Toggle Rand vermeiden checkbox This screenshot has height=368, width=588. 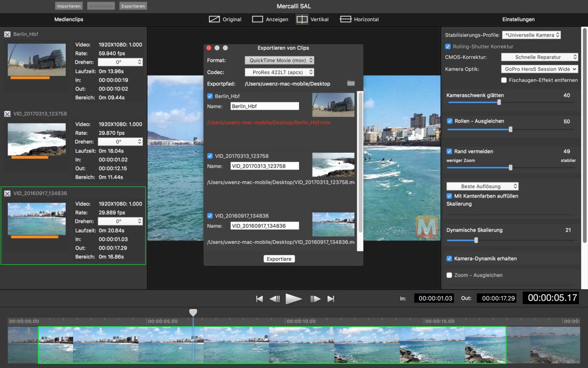pos(450,151)
